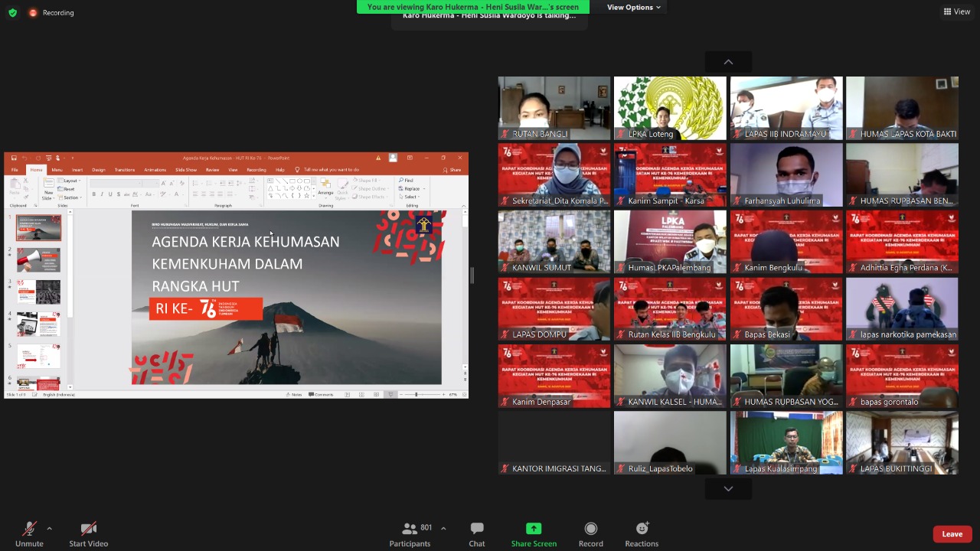Toggle italic formatting
The height and width of the screenshot is (551, 980).
coord(101,193)
